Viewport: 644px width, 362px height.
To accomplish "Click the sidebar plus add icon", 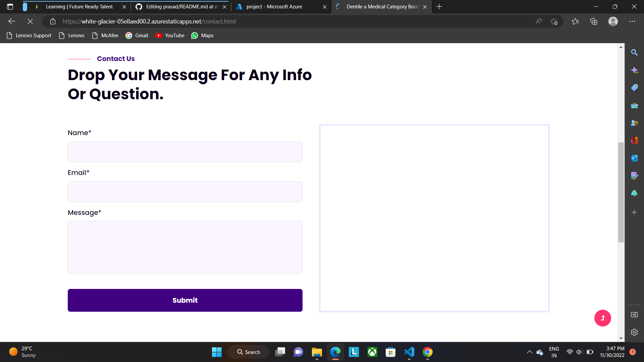I will (634, 213).
